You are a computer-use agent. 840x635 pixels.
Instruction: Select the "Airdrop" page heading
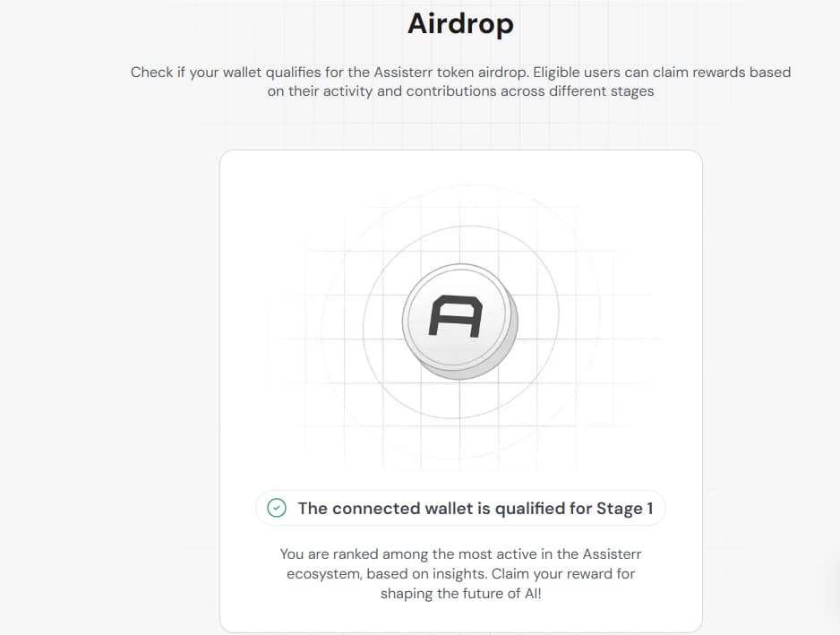(x=460, y=23)
